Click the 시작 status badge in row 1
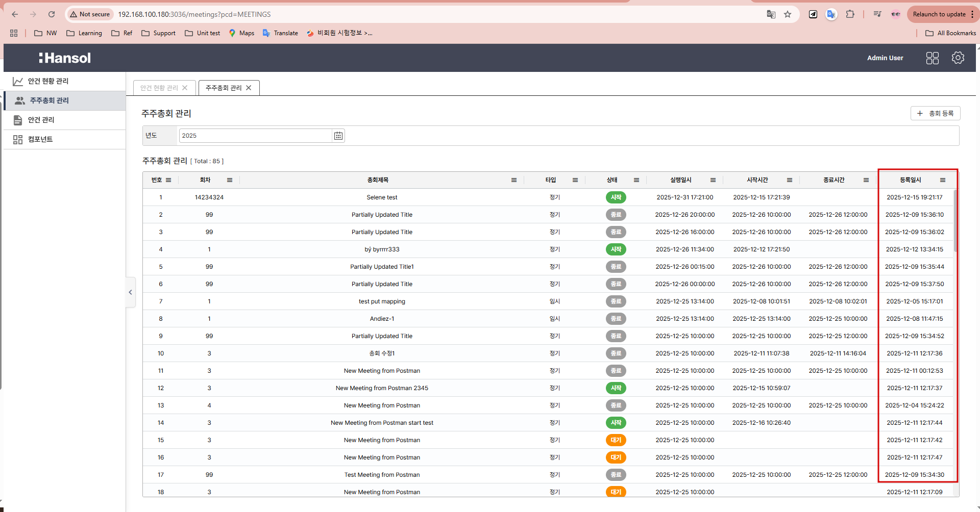 tap(616, 197)
